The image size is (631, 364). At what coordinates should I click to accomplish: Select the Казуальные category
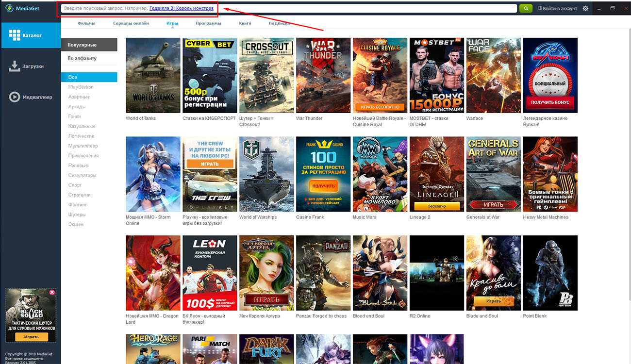(x=82, y=126)
